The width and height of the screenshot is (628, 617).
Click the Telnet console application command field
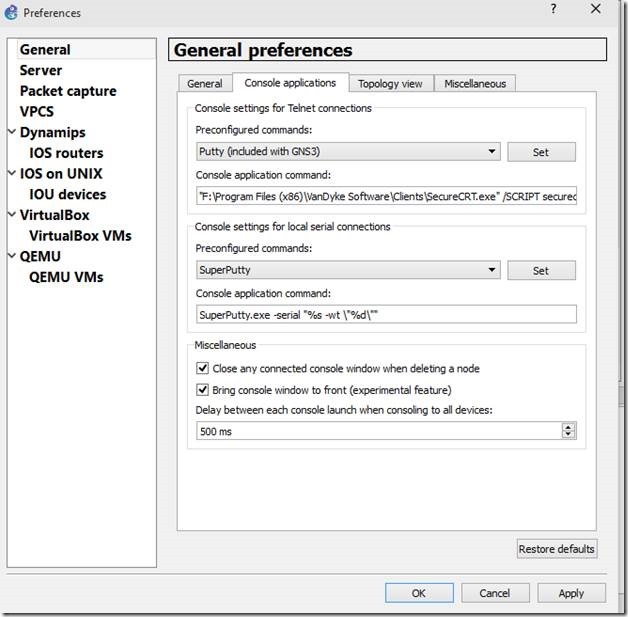(x=387, y=196)
